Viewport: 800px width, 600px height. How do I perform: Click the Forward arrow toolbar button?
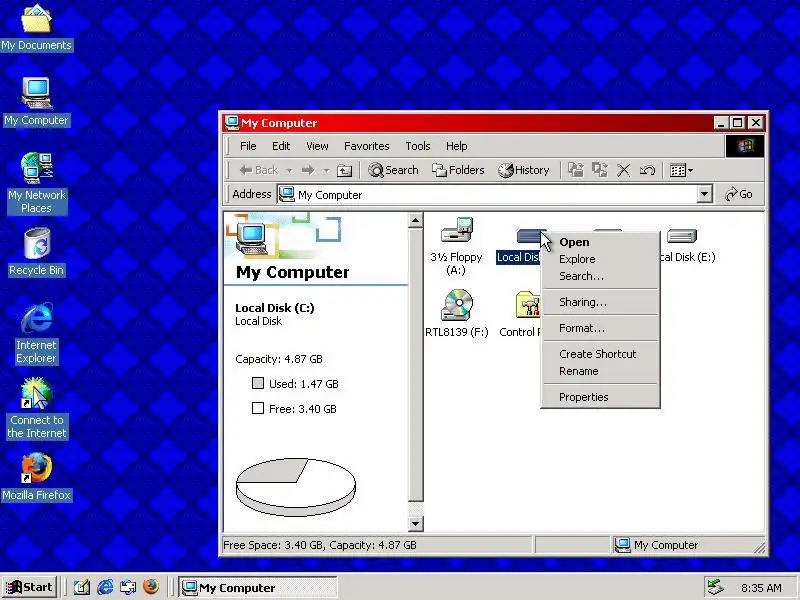coord(308,170)
